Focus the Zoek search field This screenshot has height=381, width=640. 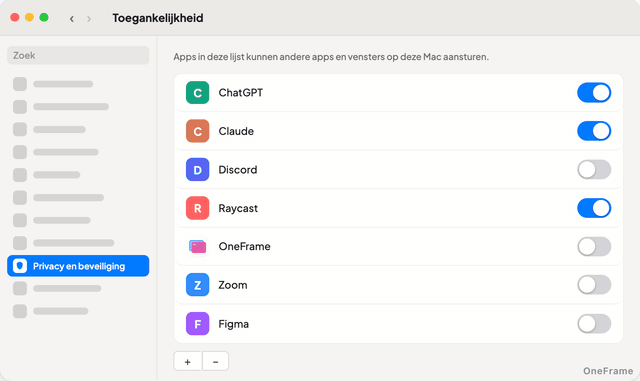tap(78, 55)
